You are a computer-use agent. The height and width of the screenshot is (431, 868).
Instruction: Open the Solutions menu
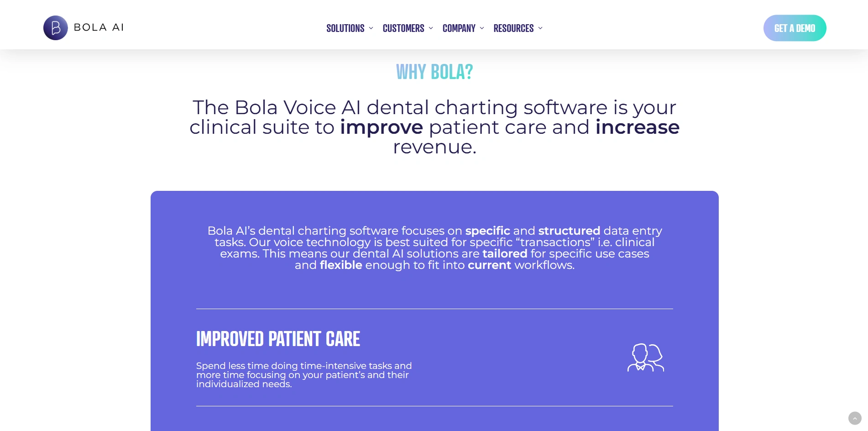pyautogui.click(x=345, y=28)
